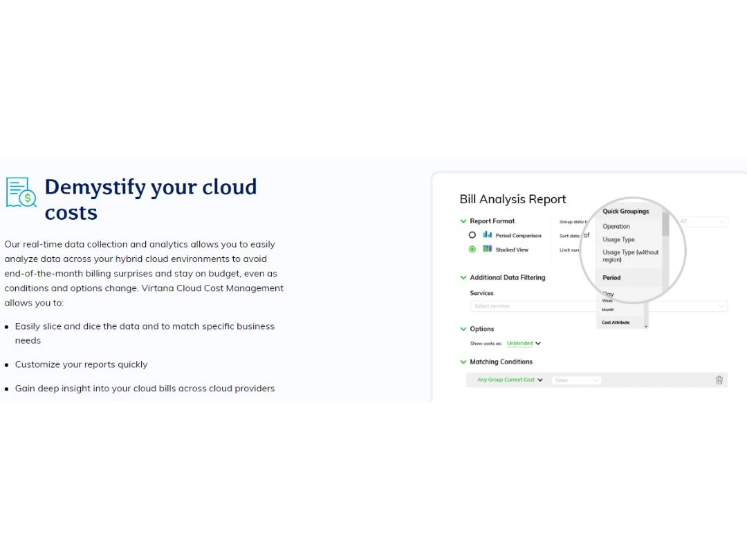Image resolution: width=747 pixels, height=560 pixels.
Task: Collapse the Additional Data Filtering section
Action: [x=463, y=278]
